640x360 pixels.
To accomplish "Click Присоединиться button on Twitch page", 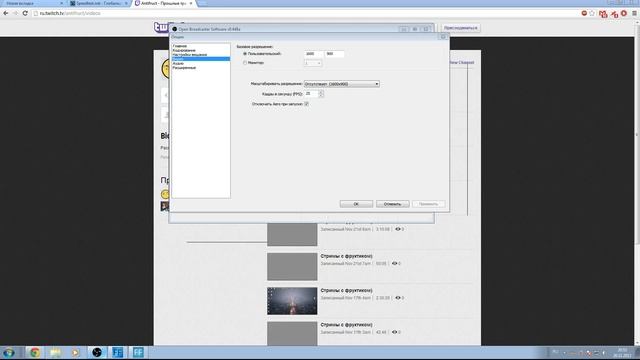I will point(460,28).
